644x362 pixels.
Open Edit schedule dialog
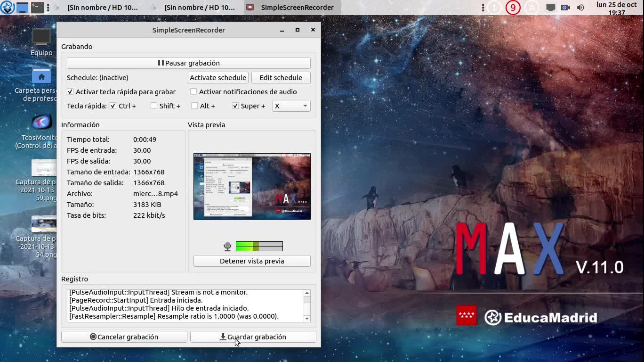pos(281,78)
